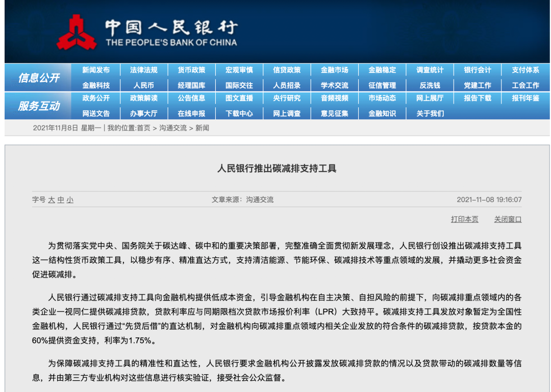
Task: Click article title 人民银行推出碳减排支持工具
Action: 277,168
